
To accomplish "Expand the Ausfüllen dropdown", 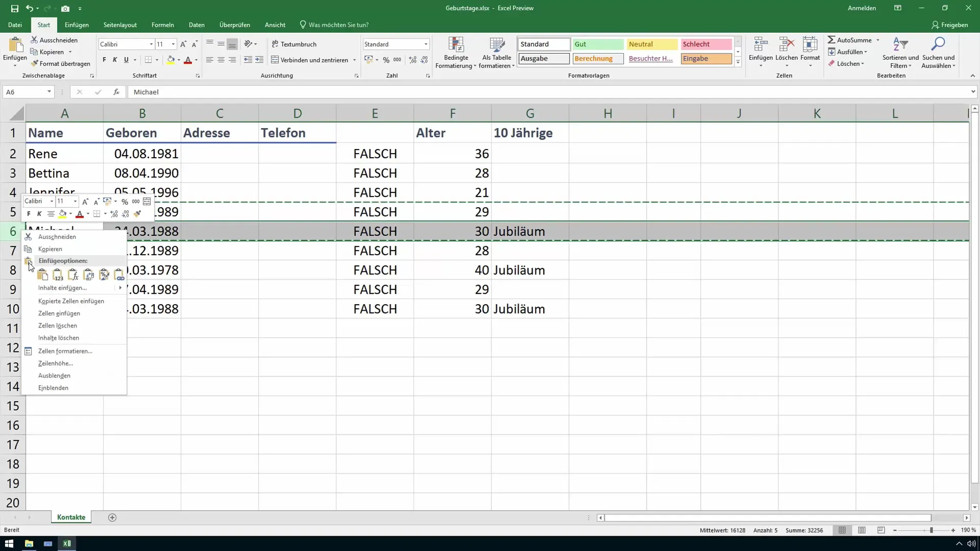I will click(866, 52).
